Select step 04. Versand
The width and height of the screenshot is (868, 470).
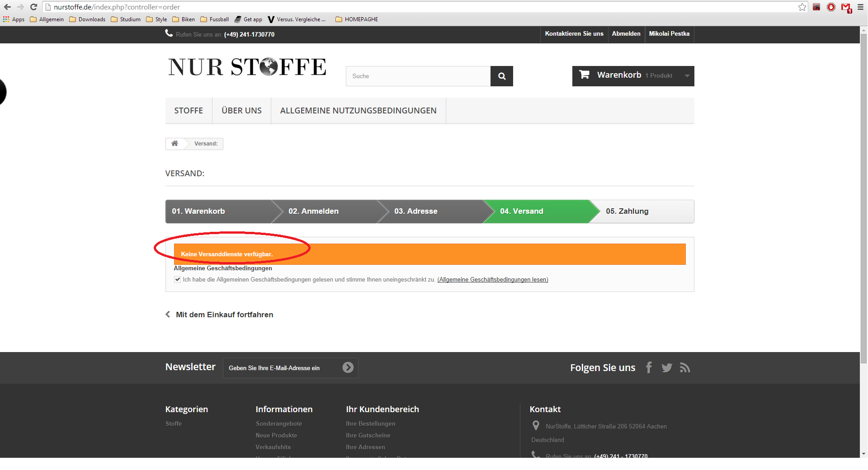pos(536,211)
